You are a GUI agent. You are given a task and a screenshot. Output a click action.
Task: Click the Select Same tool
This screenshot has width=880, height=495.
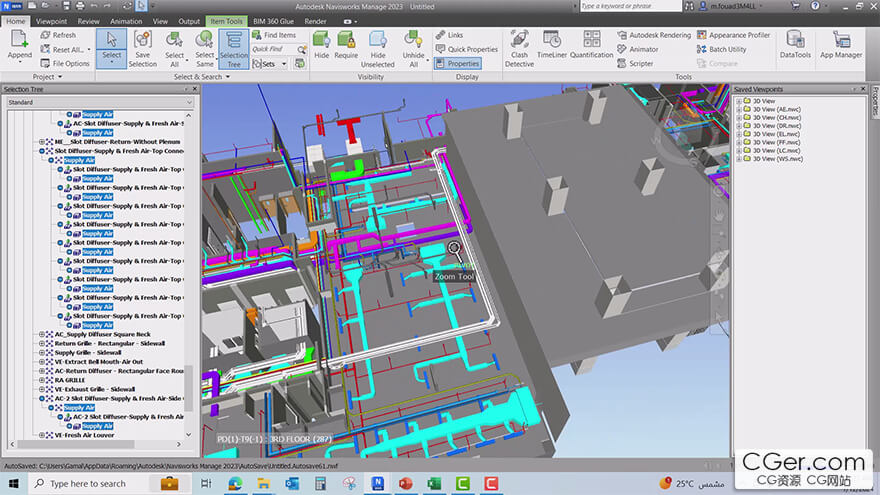[204, 48]
